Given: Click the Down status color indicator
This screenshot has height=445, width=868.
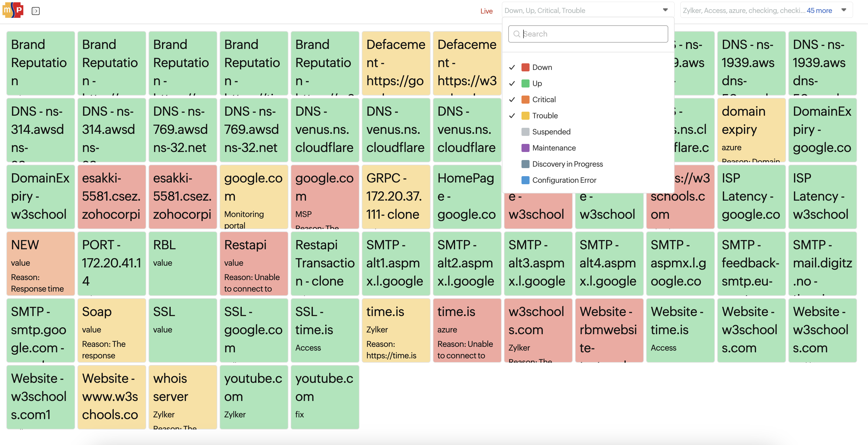Looking at the screenshot, I should coord(525,66).
